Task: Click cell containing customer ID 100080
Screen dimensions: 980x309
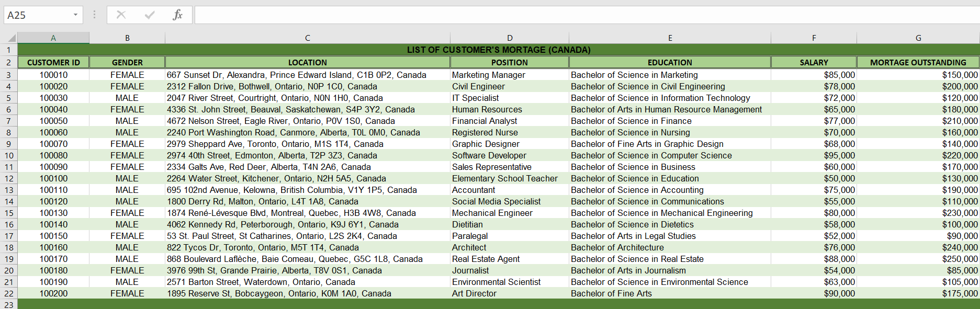Action: click(x=53, y=155)
